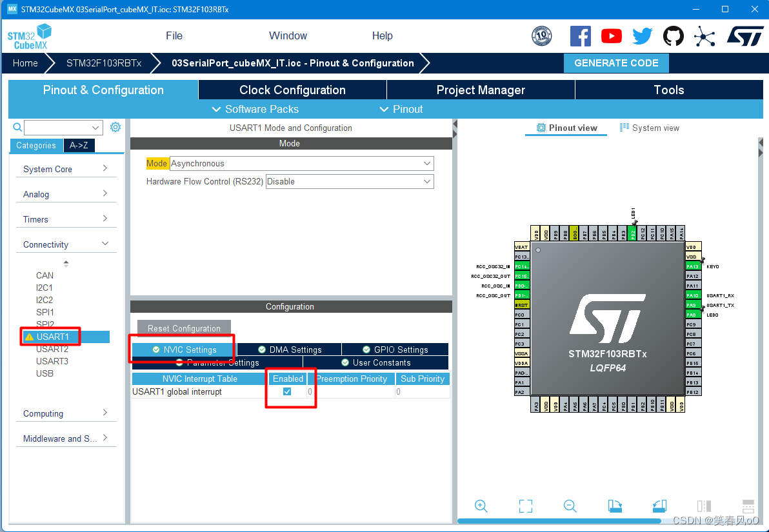Open Hardware Flow Control dropdown

350,182
